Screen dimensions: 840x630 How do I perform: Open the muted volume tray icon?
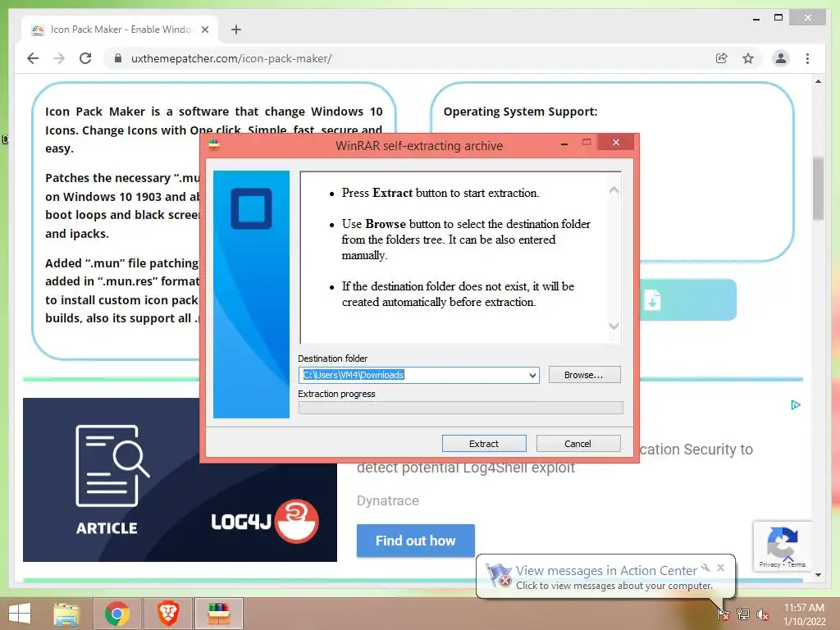[x=763, y=614]
